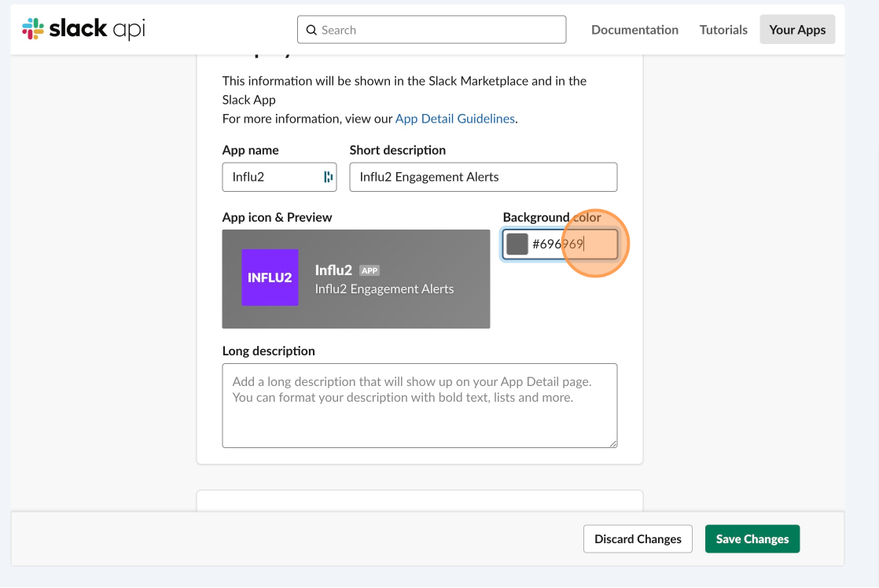Click the 'App name' label

[x=251, y=150]
